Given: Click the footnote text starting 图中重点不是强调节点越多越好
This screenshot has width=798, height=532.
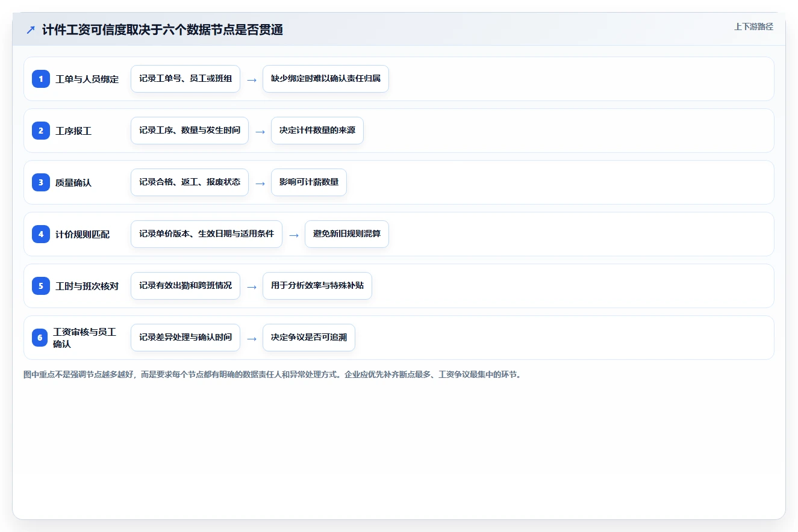Looking at the screenshot, I should (272, 374).
